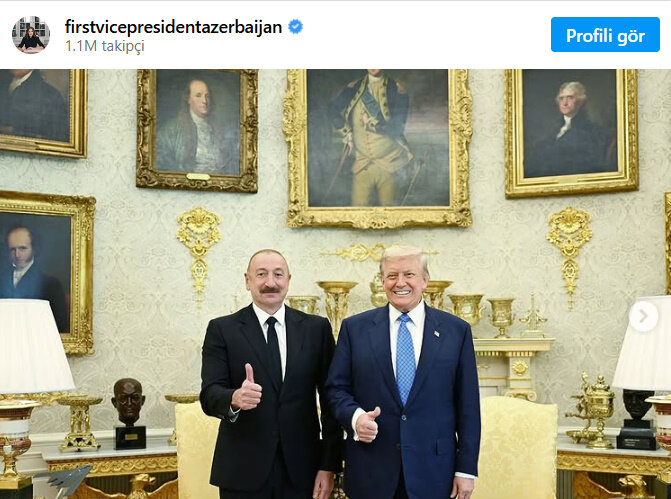Click the flag lapel pin on blue suit
Screen dimensions: 671x499
[436, 333]
